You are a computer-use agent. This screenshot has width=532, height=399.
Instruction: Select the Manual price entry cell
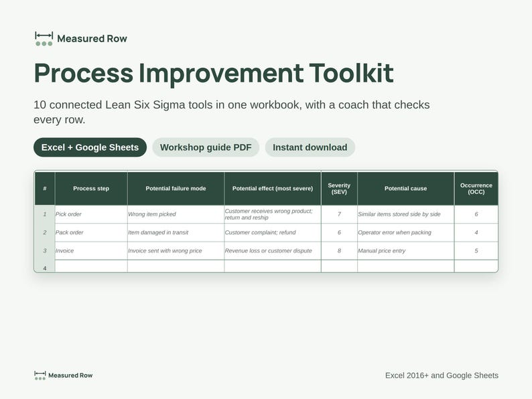click(x=405, y=251)
